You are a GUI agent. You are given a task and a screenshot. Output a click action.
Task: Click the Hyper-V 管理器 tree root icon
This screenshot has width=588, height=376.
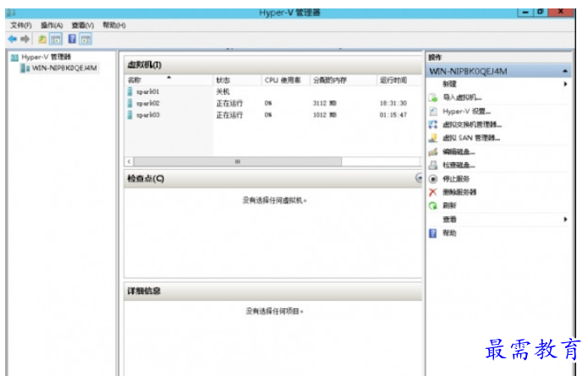[14, 57]
